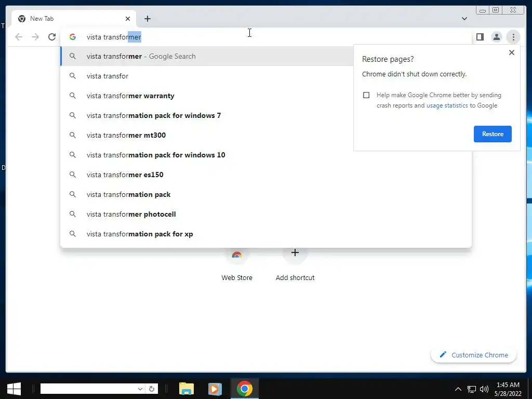532x399 pixels.
Task: Select the 'vista transfor' suggestion
Action: pos(207,76)
